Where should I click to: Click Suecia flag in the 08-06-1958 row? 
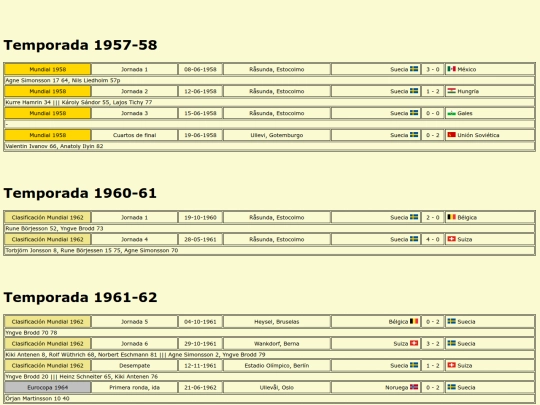click(414, 69)
